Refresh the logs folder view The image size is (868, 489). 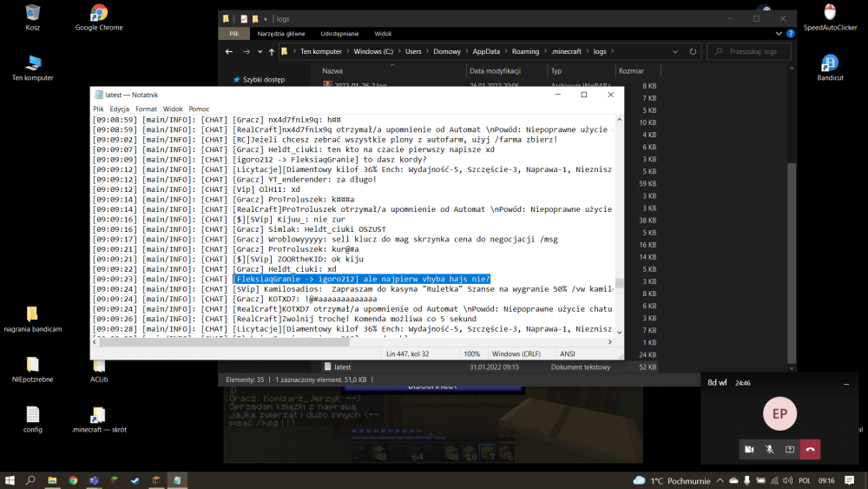695,52
